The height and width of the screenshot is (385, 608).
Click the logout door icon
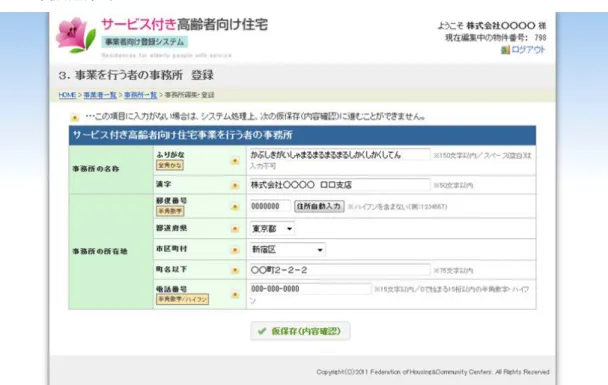coord(505,50)
